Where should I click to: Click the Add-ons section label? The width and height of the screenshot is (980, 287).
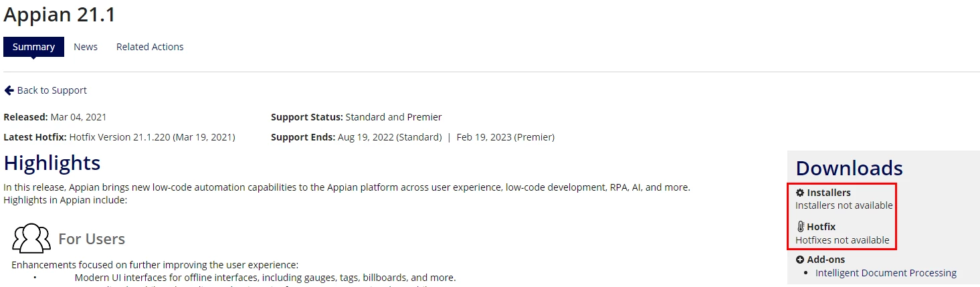click(826, 260)
